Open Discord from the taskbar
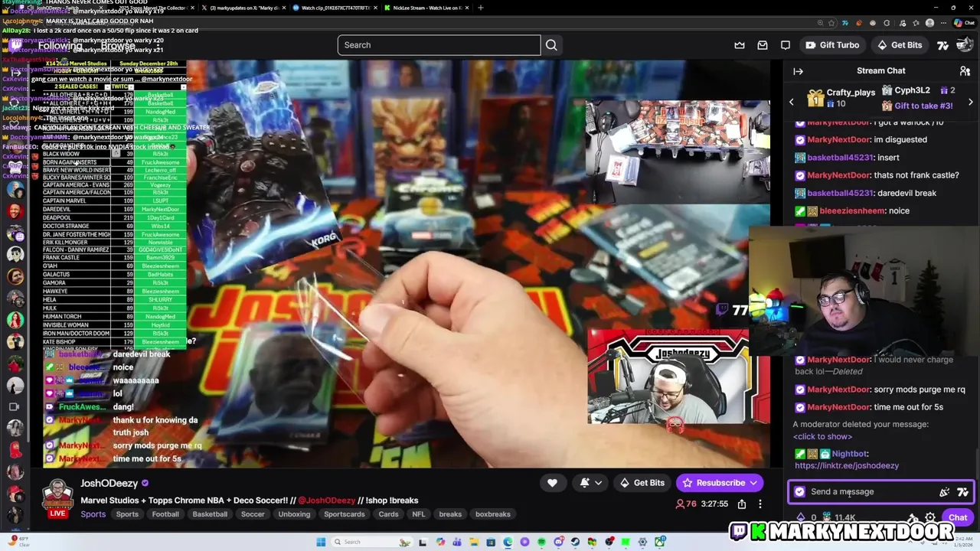This screenshot has height=551, width=980. (559, 542)
